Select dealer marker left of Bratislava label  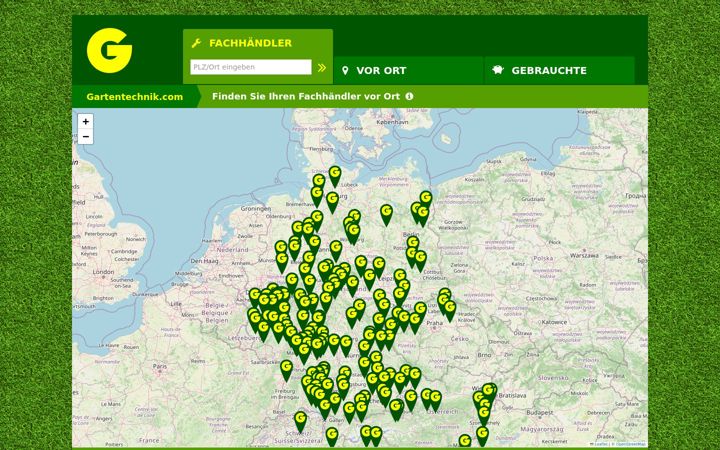click(489, 394)
